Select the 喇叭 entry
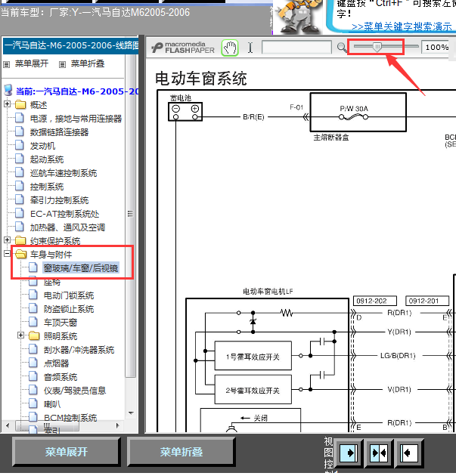Screen dimensions: 456x476 (x=52, y=404)
